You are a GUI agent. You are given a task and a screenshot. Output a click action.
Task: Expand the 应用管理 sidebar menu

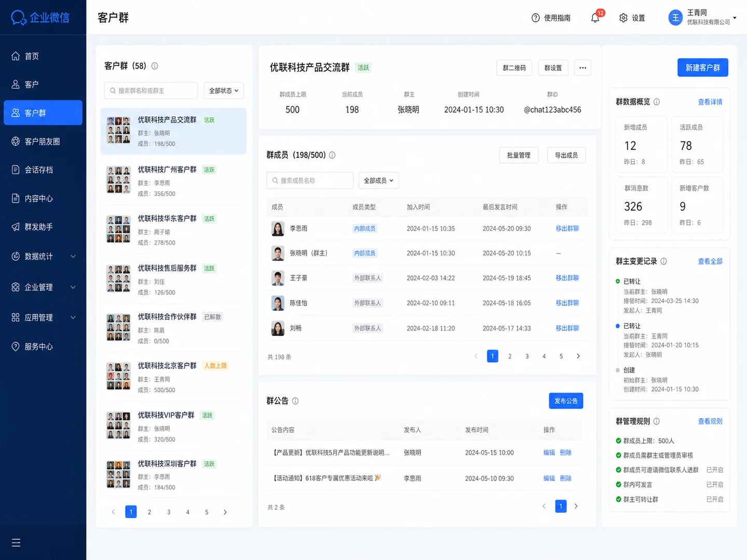[x=73, y=318]
